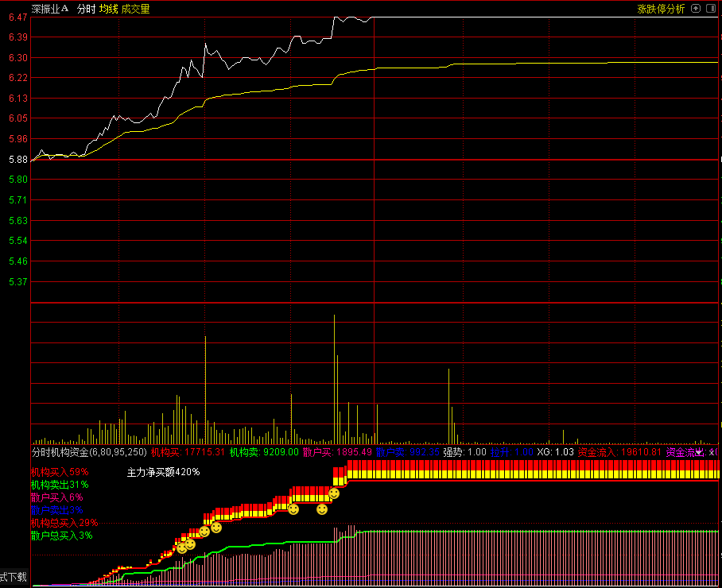
Task: Click the up-arrow icon beside 涨跌停分析
Action: [x=696, y=8]
